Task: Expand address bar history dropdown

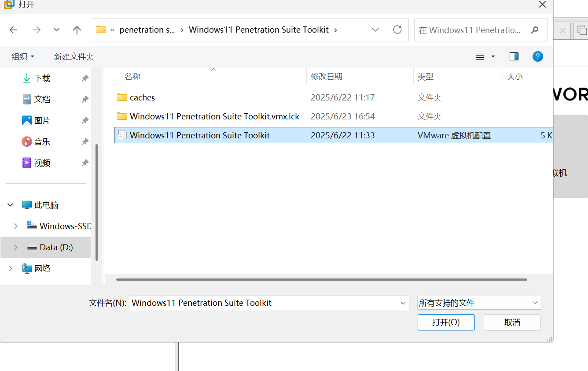Action: [x=375, y=30]
